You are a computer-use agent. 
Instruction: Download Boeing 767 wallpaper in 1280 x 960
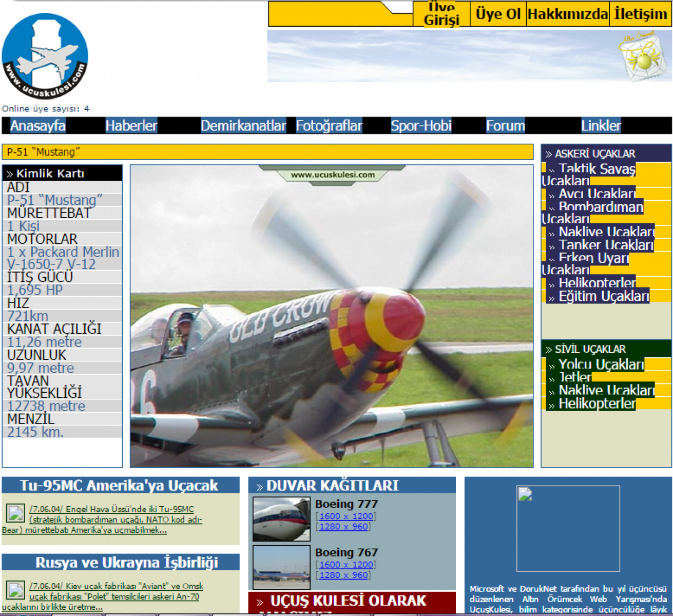[x=343, y=575]
